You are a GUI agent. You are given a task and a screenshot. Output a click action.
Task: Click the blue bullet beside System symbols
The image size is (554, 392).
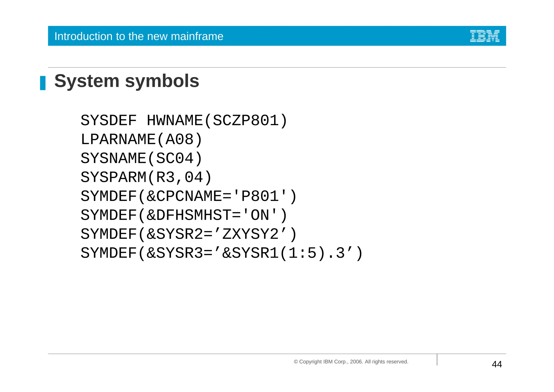click(x=43, y=83)
